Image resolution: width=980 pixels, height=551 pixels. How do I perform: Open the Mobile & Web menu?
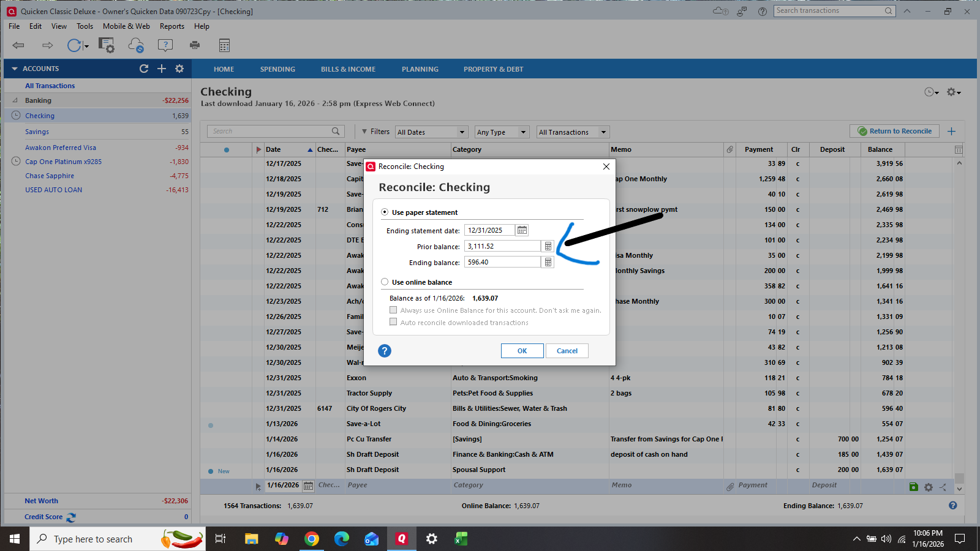[x=126, y=26]
